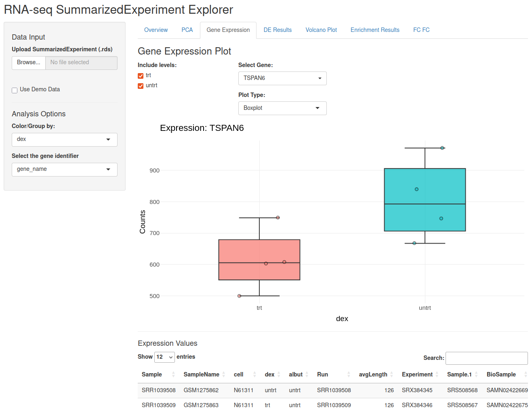532x412 pixels.
Task: Open the Select Gene TSPAN6 dropdown
Action: click(282, 78)
